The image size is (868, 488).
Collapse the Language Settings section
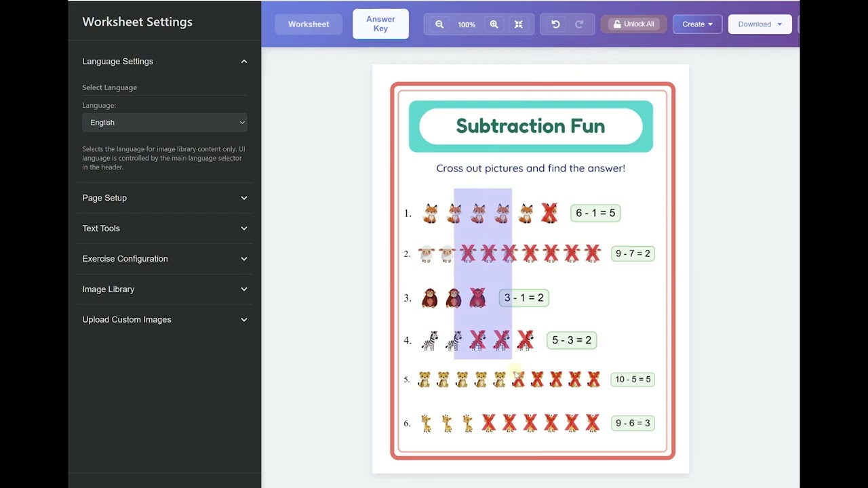[x=165, y=61]
